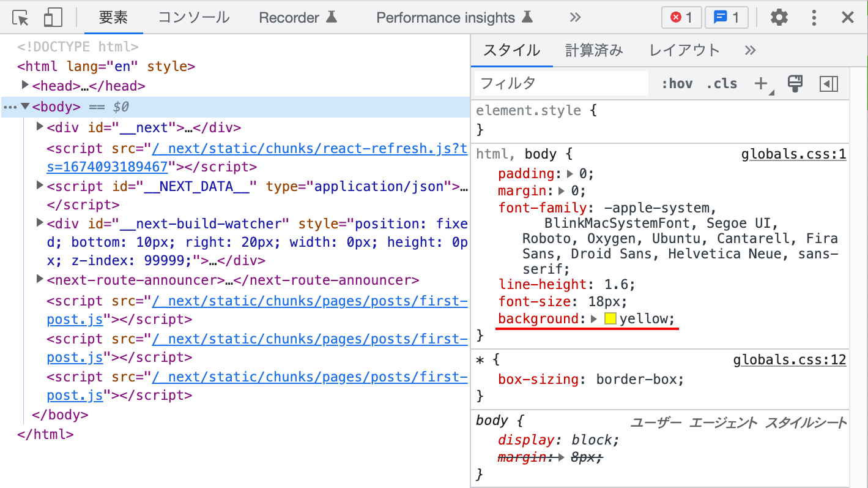The image size is (868, 488).
Task: Switch to the コンソール tab
Action: tap(194, 17)
